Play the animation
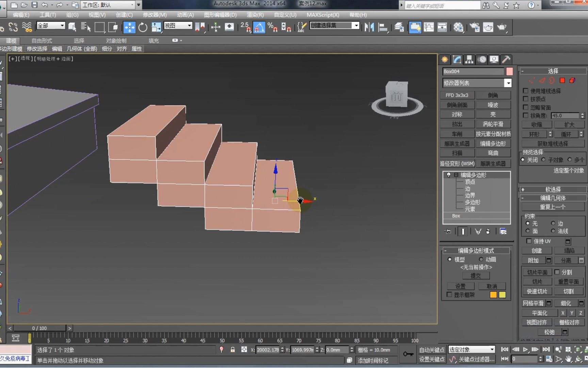588x368 pixels. 525,349
